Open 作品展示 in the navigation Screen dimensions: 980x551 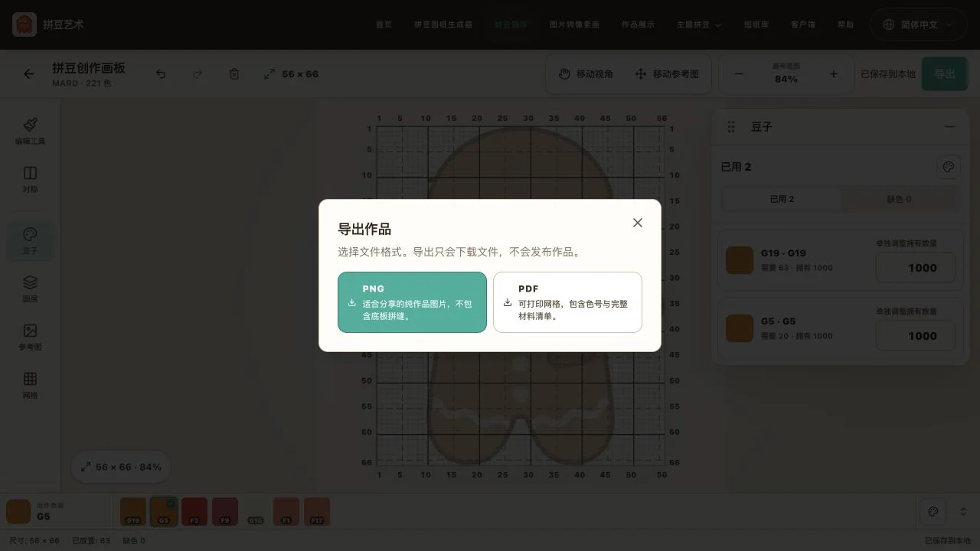[638, 24]
